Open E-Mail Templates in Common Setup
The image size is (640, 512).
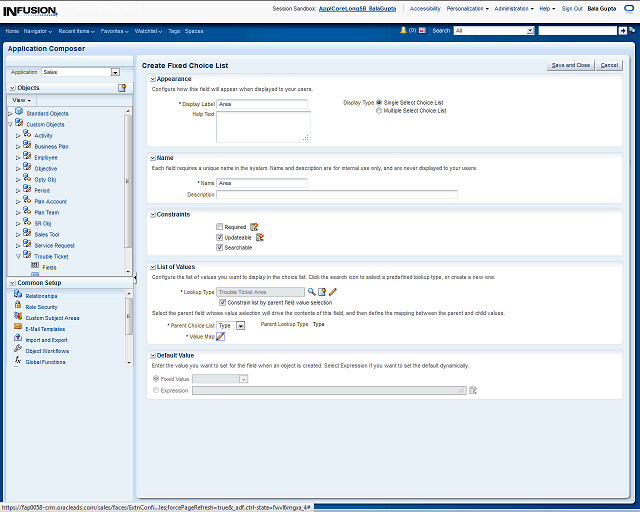click(x=46, y=329)
